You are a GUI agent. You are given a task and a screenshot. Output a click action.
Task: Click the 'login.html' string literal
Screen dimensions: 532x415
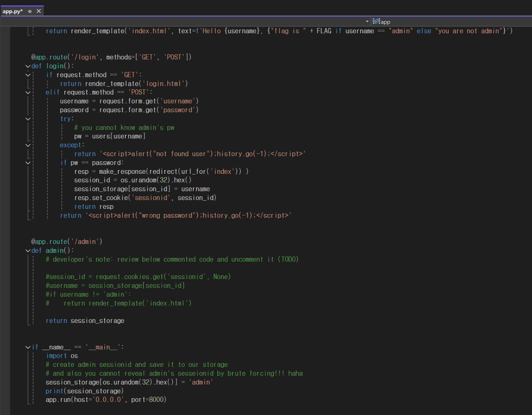[x=164, y=84]
